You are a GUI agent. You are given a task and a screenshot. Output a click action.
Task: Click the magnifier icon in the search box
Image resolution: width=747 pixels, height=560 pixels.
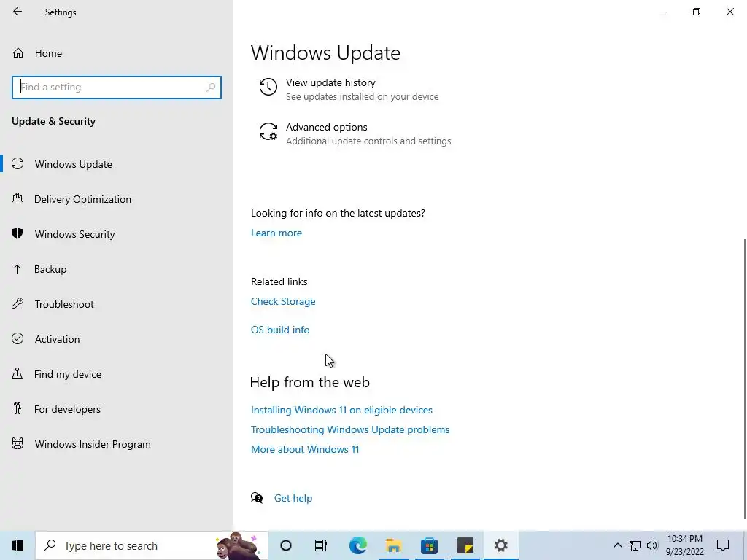point(211,87)
